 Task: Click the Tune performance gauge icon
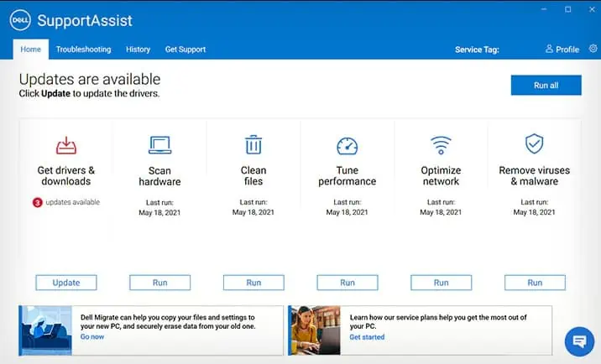tap(347, 146)
